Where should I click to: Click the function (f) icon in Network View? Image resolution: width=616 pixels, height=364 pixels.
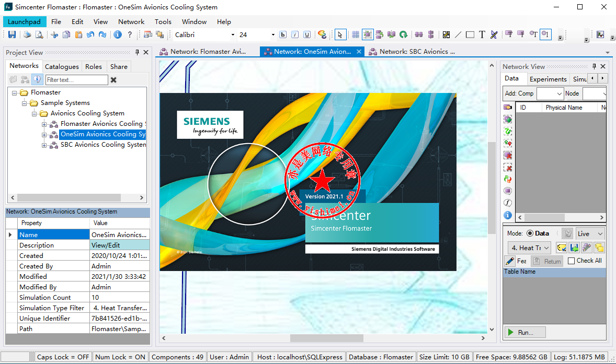click(508, 203)
